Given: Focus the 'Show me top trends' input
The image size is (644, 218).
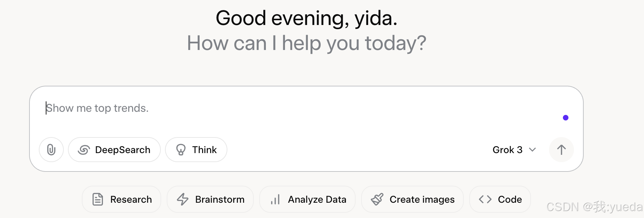Looking at the screenshot, I should pyautogui.click(x=243, y=108).
